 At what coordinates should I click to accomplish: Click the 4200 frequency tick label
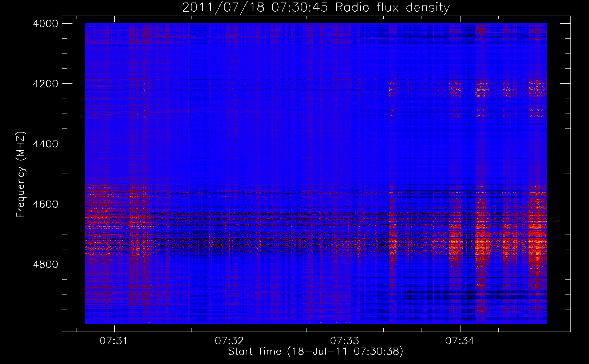point(46,84)
